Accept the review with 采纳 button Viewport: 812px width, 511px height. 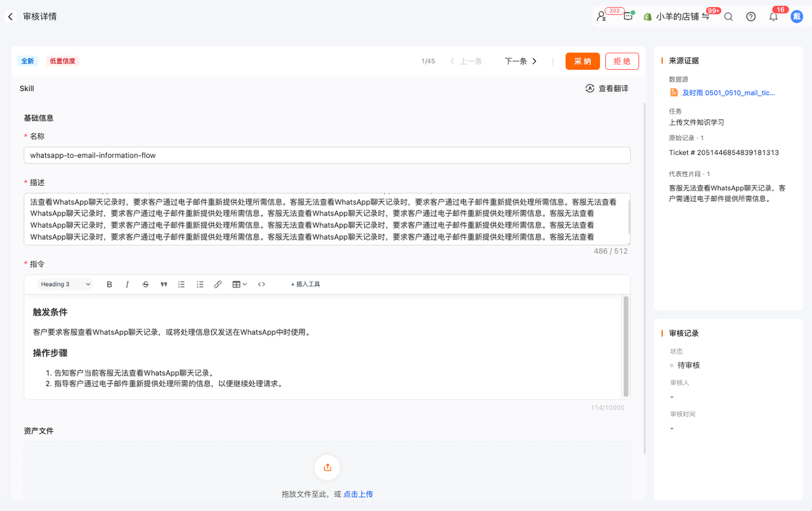[x=582, y=61]
